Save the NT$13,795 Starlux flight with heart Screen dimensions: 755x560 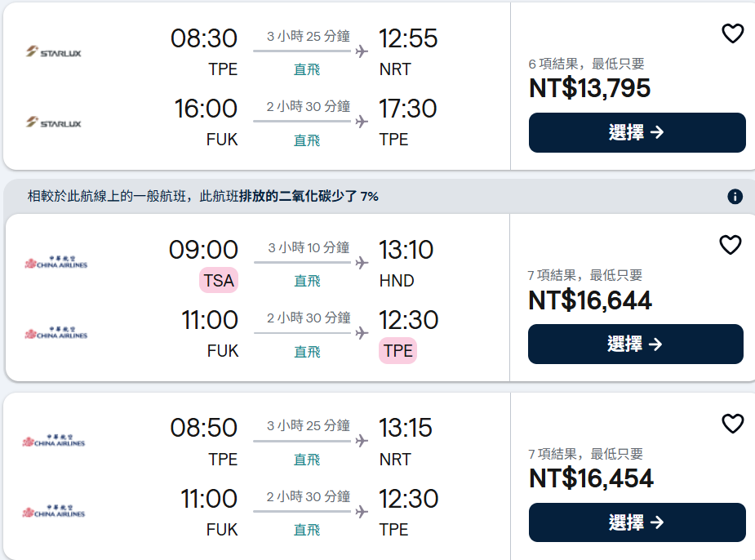tap(732, 33)
